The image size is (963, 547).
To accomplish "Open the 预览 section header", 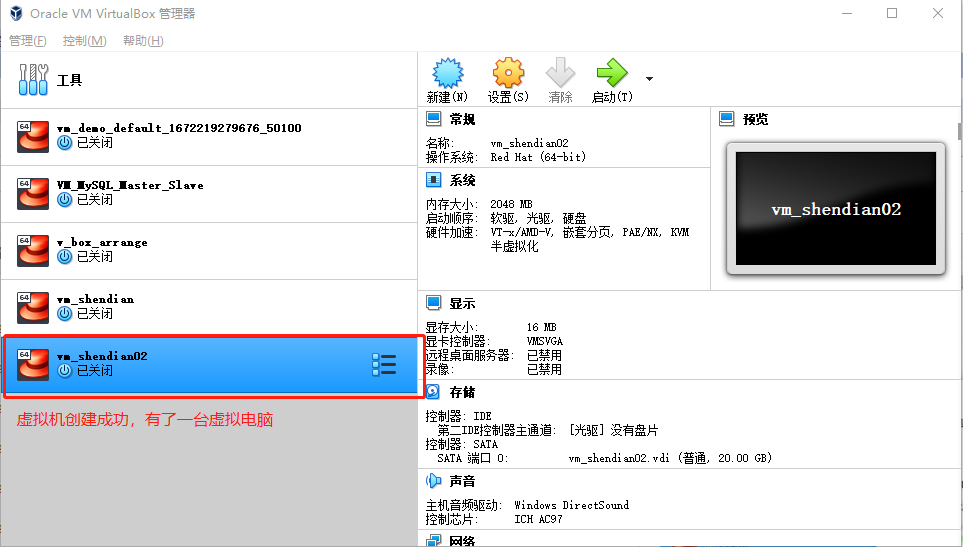I will coord(755,119).
